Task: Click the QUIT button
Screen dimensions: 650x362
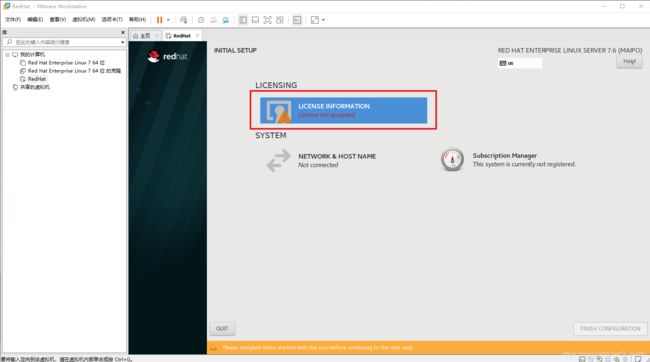Action: [222, 328]
